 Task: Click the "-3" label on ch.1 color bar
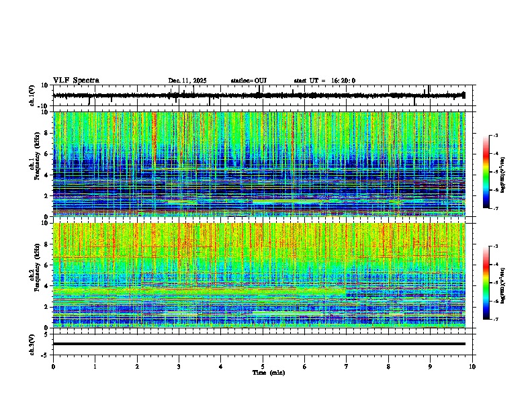click(x=495, y=135)
